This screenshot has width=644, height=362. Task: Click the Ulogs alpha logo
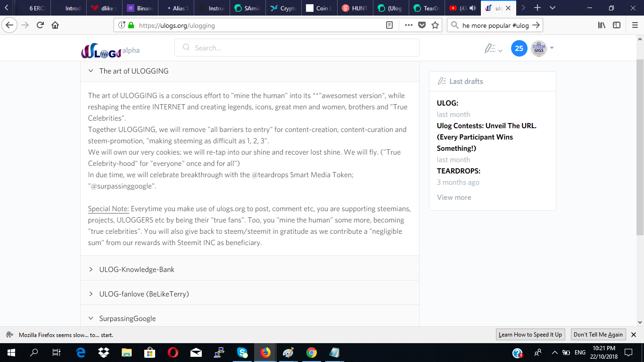click(x=110, y=51)
